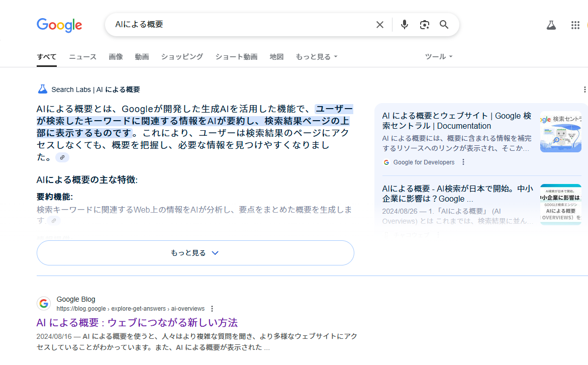Screen dimensions: 588x365
Task: Open the 動画 tab
Action: [x=142, y=57]
